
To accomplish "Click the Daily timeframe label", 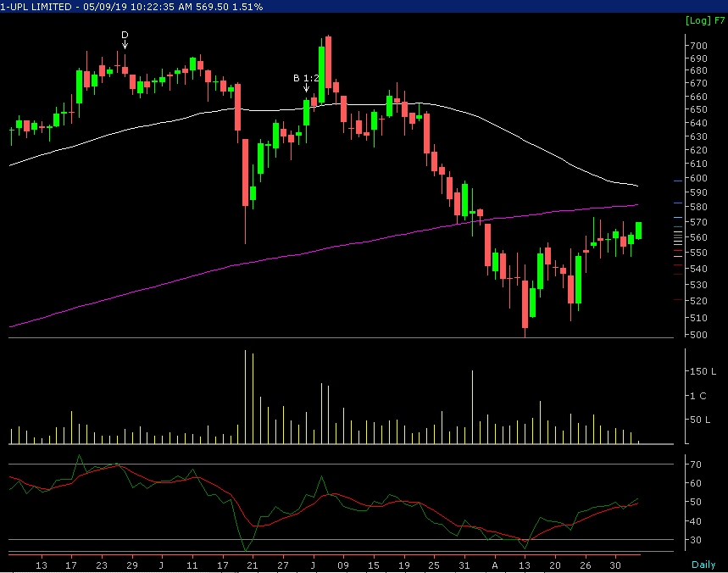I will click(x=703, y=565).
